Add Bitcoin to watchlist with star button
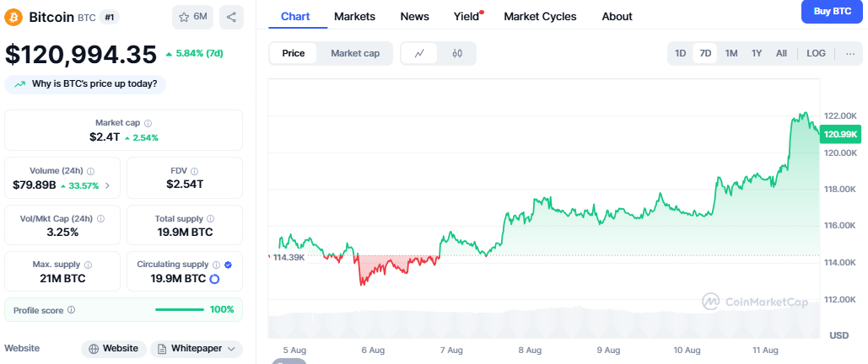This screenshot has width=868, height=364. coord(192,17)
